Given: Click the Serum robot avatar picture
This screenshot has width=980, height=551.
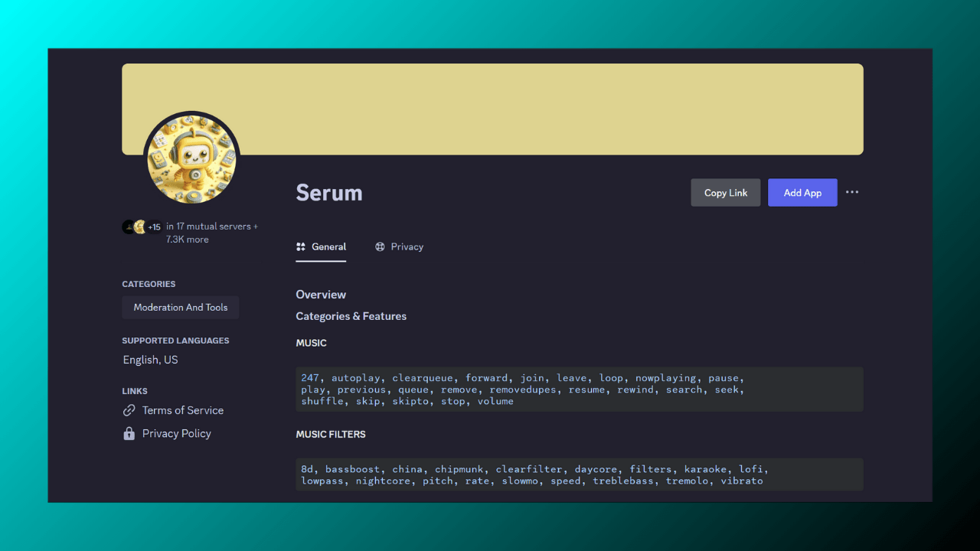Looking at the screenshot, I should point(191,159).
